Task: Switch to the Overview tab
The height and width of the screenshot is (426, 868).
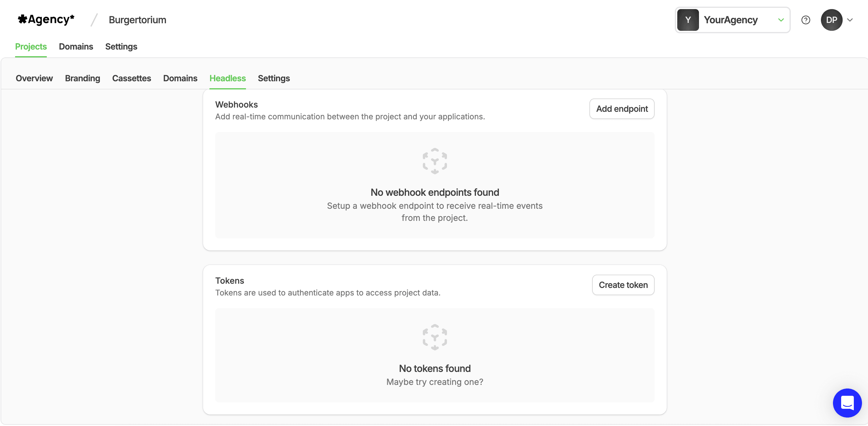Action: pos(34,78)
